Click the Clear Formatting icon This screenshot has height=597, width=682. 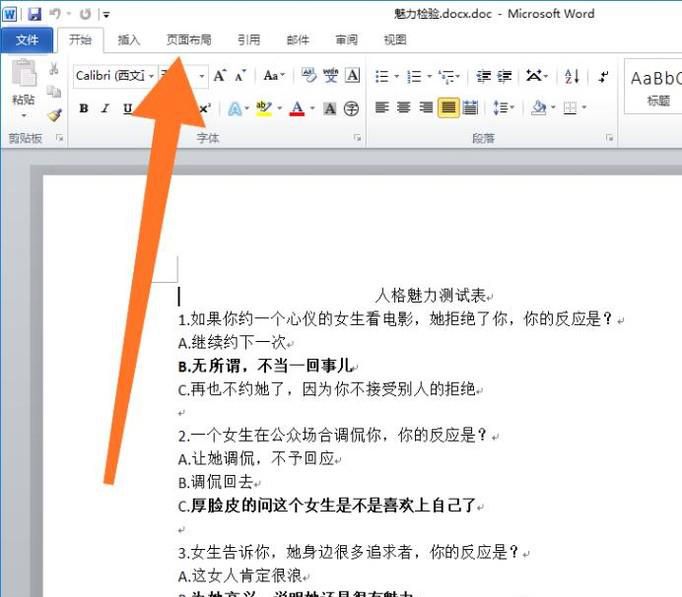pos(309,76)
